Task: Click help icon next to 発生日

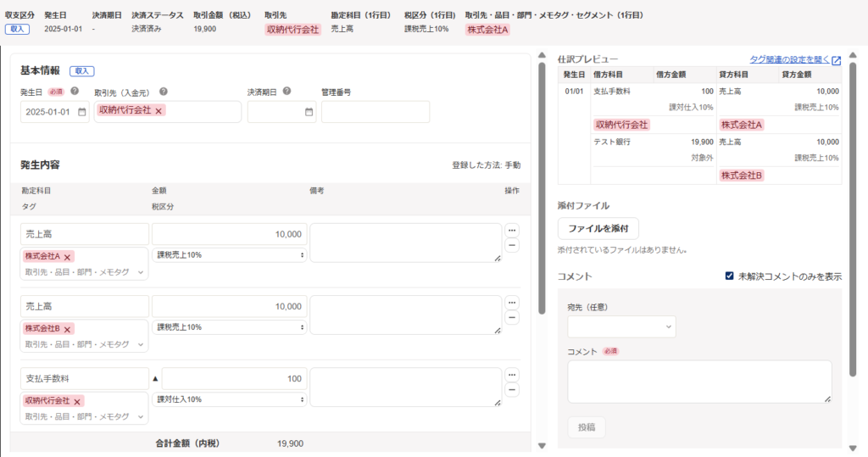Action: pos(75,92)
